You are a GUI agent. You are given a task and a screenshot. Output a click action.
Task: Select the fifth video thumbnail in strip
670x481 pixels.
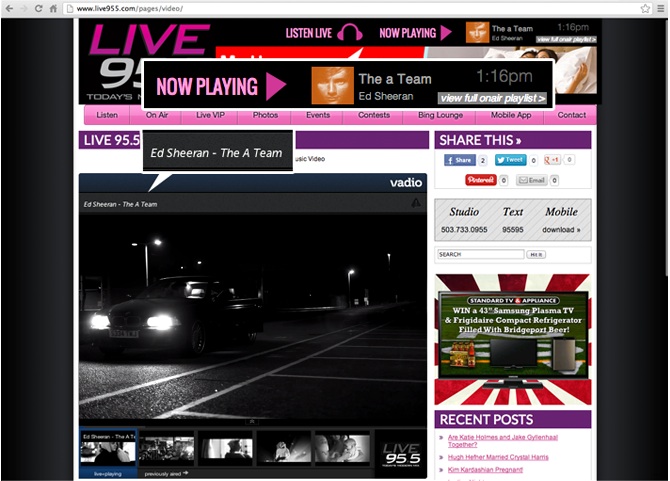click(342, 449)
